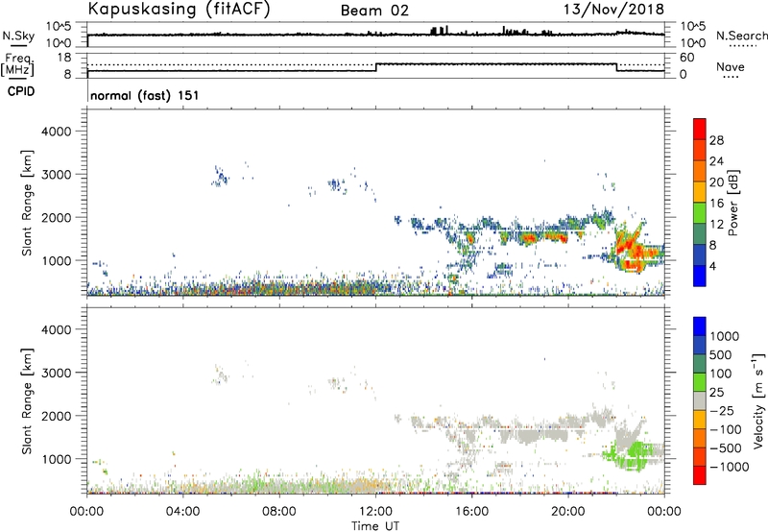Image resolution: width=768 pixels, height=532 pixels.
Task: Click the 'Power [dB]' colorbar label
Action: (x=732, y=203)
